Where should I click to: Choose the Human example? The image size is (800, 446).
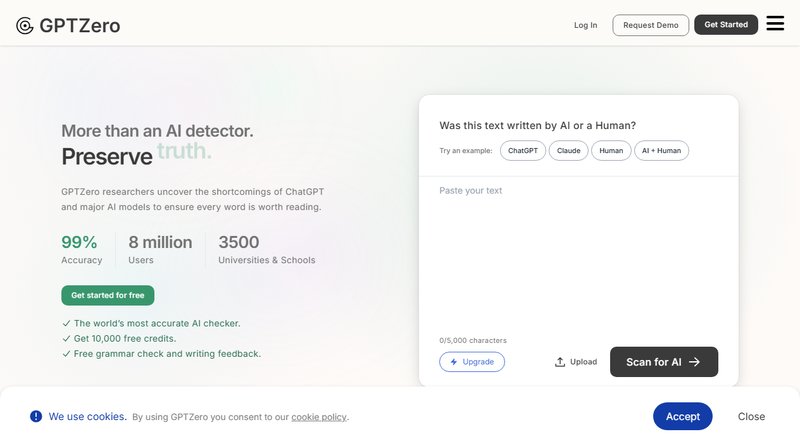[x=611, y=151]
